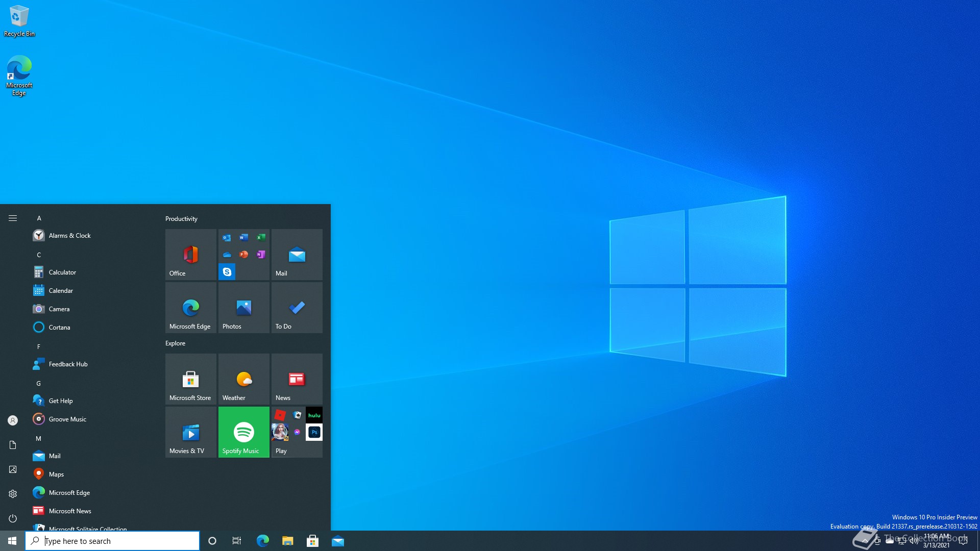
Task: Launch Spotify Music from its tile
Action: 243,432
